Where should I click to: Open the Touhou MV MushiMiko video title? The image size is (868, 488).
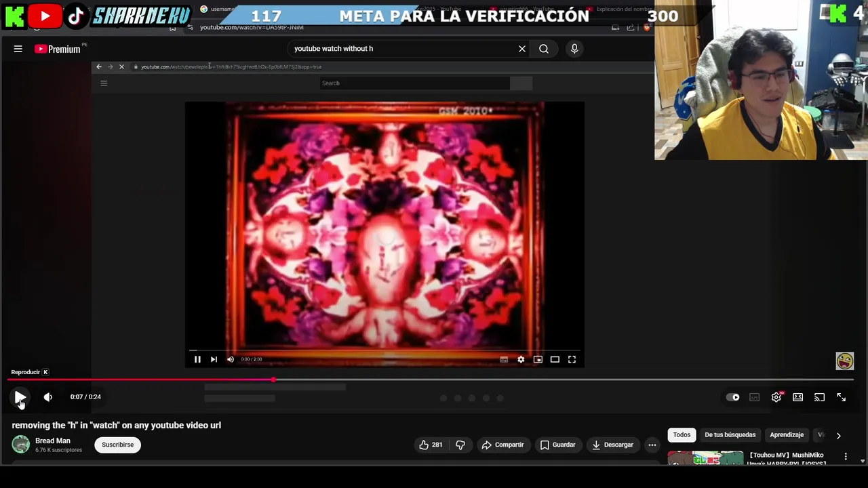(788, 460)
